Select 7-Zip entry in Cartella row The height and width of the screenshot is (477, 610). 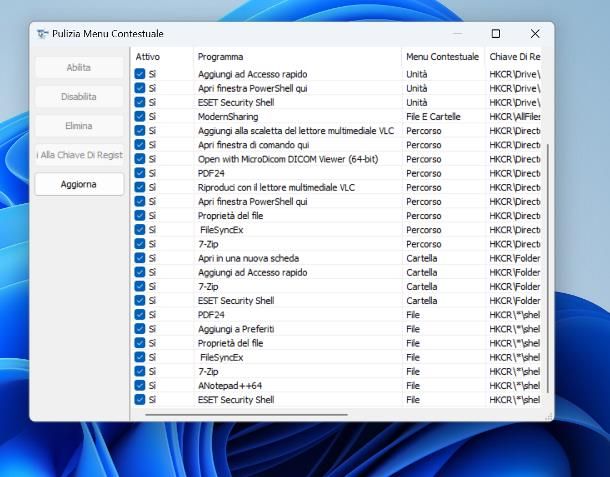pyautogui.click(x=208, y=287)
